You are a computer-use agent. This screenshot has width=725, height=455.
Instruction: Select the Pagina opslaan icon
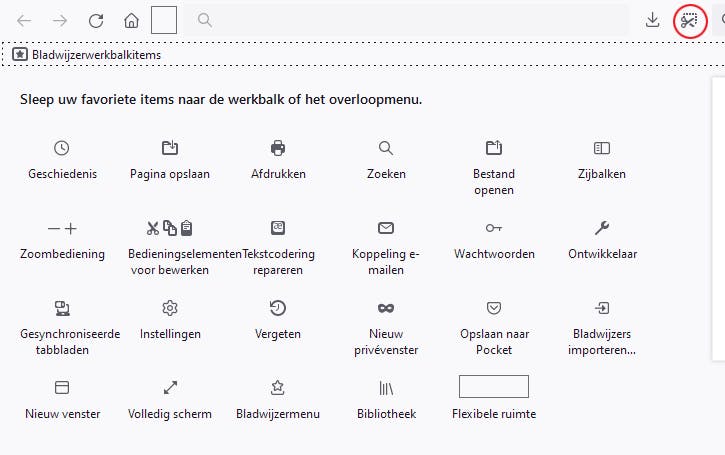[x=170, y=148]
